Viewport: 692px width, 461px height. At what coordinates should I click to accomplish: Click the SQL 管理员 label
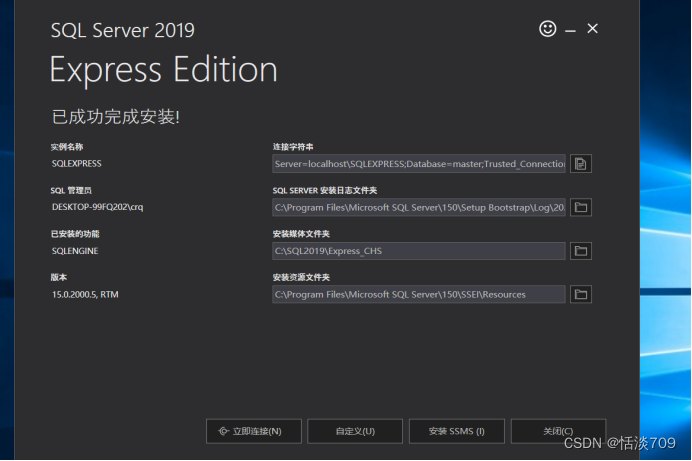click(x=71, y=191)
